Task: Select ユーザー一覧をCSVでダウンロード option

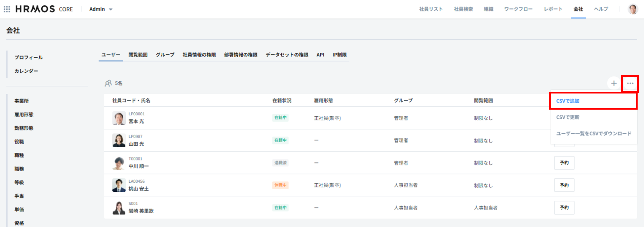Action: (x=594, y=134)
